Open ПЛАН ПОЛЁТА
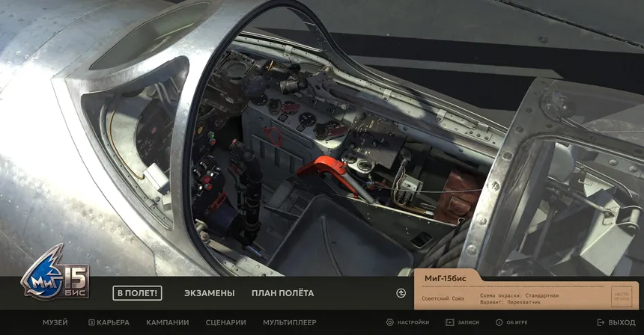The height and width of the screenshot is (335, 644). 282,293
